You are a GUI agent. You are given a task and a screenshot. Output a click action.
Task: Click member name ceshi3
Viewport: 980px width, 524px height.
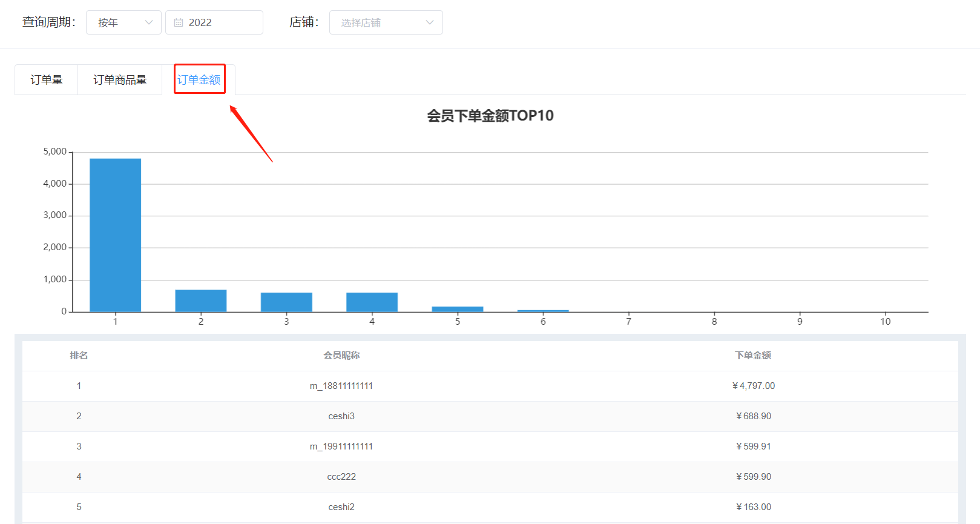pos(341,416)
